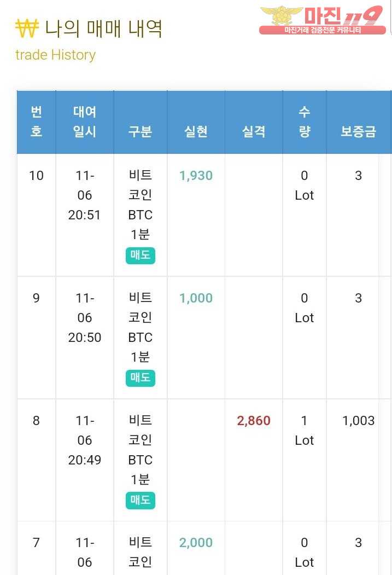Select the 수량 column header
This screenshot has width=392, height=575.
click(305, 122)
